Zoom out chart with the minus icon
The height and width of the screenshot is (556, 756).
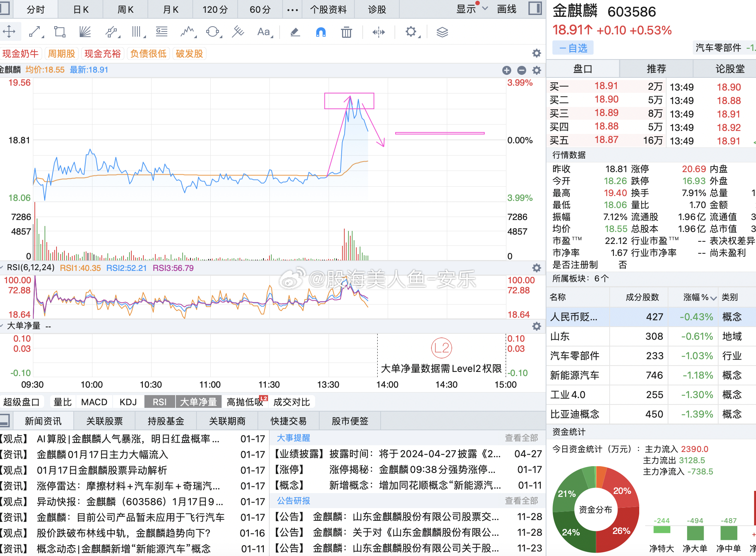(522, 70)
